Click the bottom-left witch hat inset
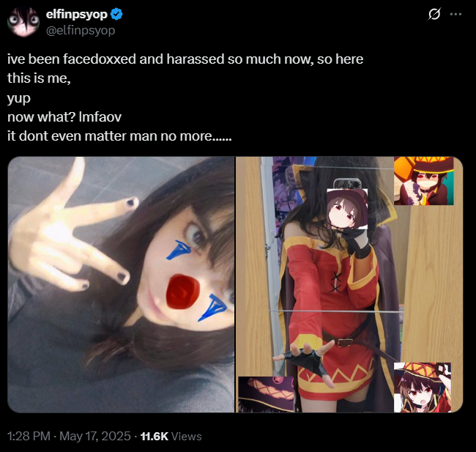 click(266, 394)
